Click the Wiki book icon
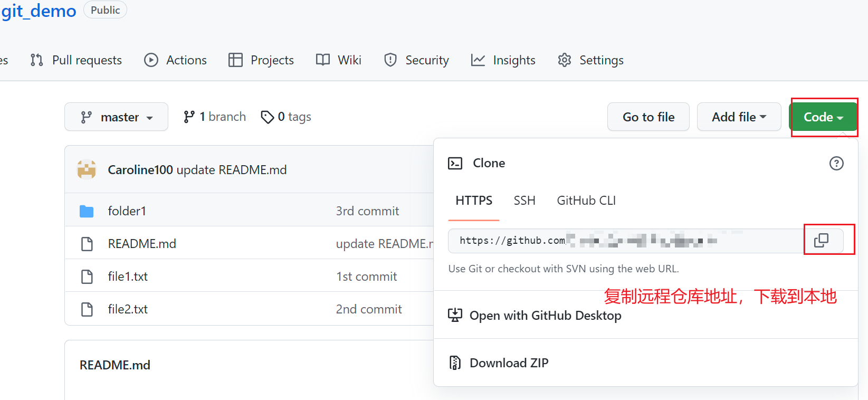The height and width of the screenshot is (400, 868). click(323, 60)
